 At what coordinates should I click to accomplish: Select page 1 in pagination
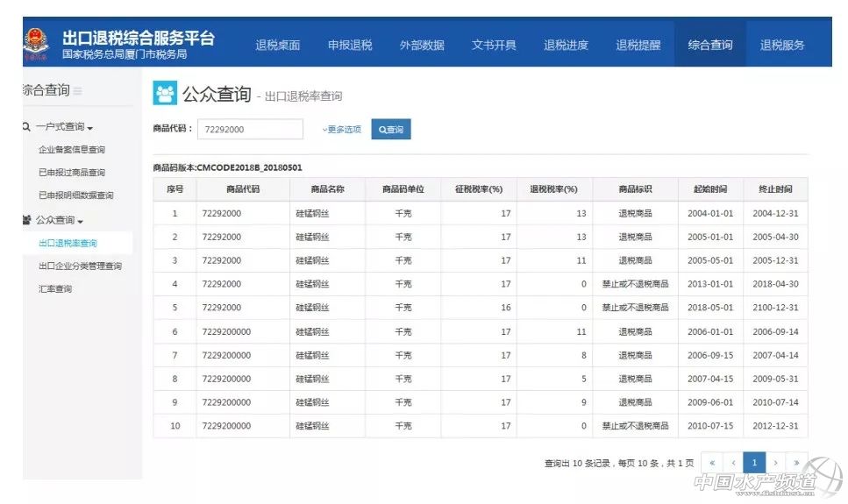[754, 462]
